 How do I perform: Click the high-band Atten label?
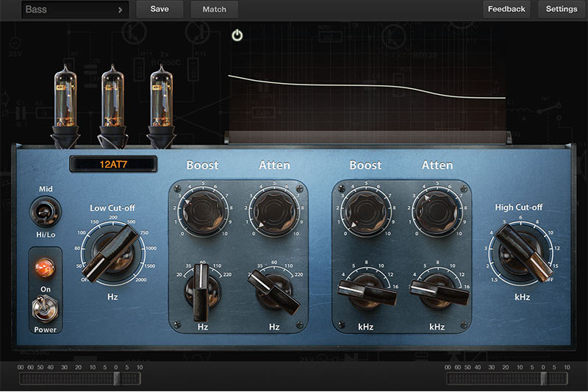click(437, 165)
